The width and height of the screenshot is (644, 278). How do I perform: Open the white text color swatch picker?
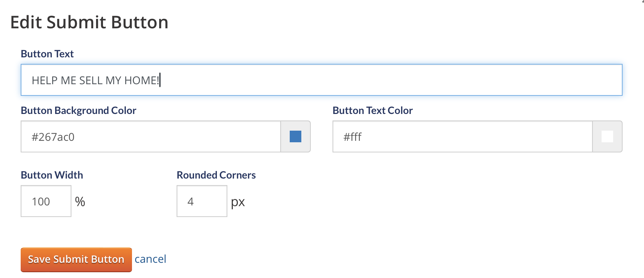[x=607, y=136]
